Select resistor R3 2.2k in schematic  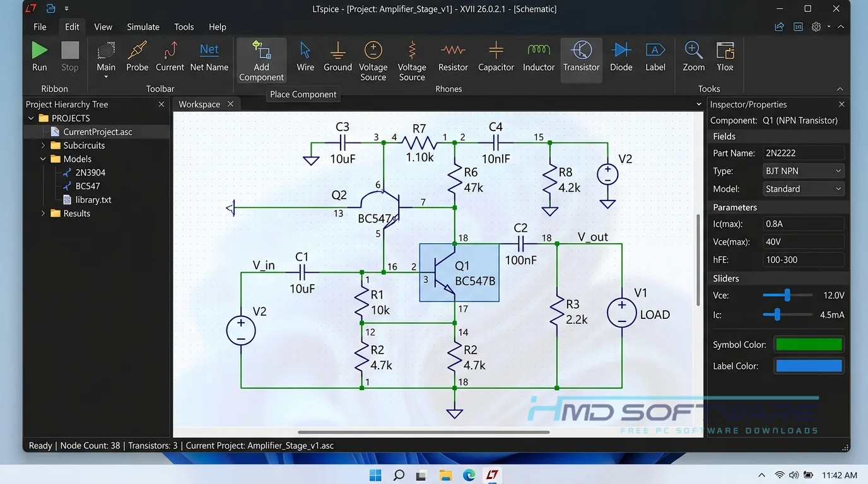coord(557,311)
